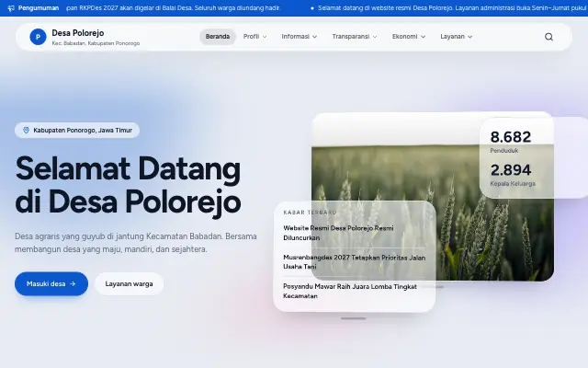Expand the Ekonomi menu
The width and height of the screenshot is (588, 368).
pos(409,37)
